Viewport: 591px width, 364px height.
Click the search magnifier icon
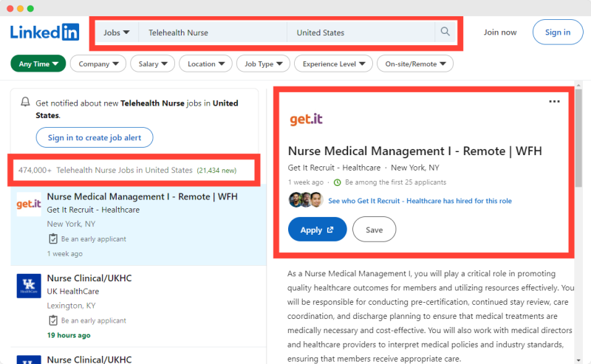(x=445, y=32)
